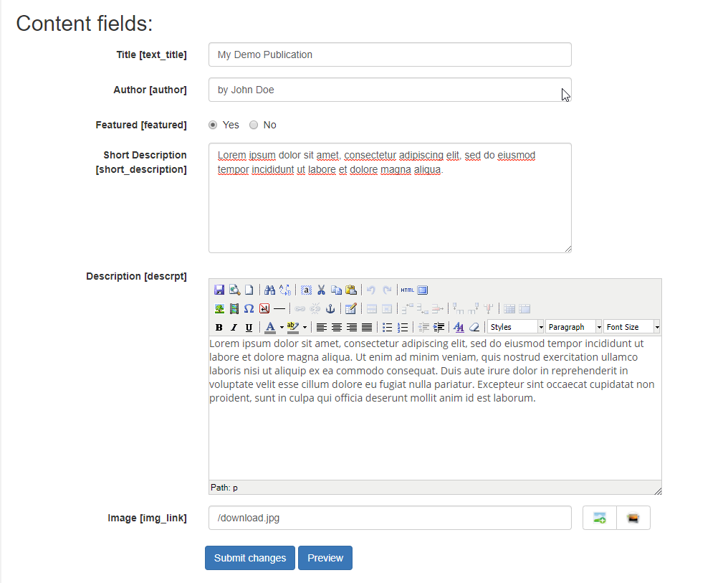Open Find with the binoculars icon
Screen dimensions: 728x583
[x=269, y=290]
